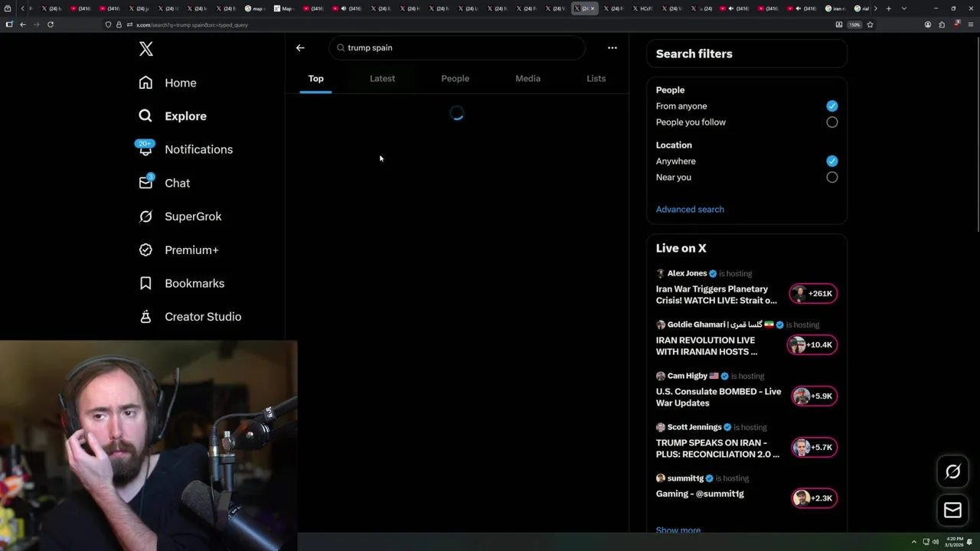Click browser reload button
Viewport: 980px width, 551px height.
(51, 24)
